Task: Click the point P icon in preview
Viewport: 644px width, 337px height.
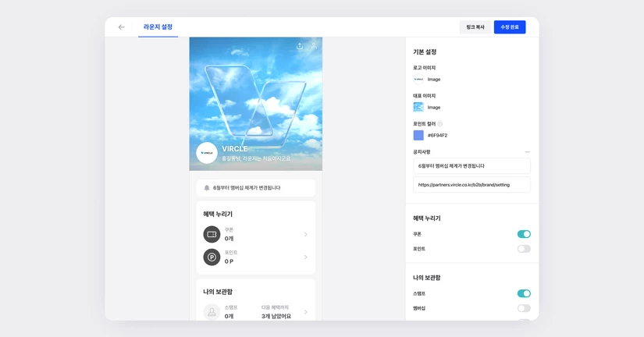Action: [x=212, y=257]
